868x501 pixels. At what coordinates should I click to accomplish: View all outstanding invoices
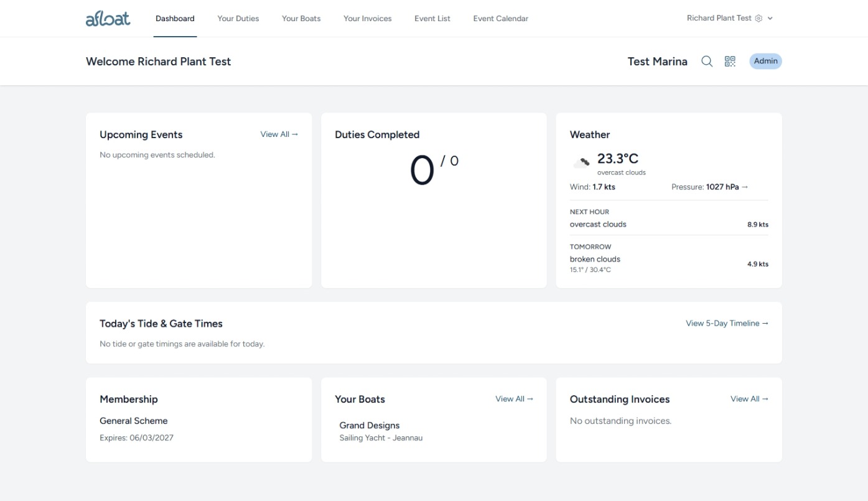pos(750,399)
